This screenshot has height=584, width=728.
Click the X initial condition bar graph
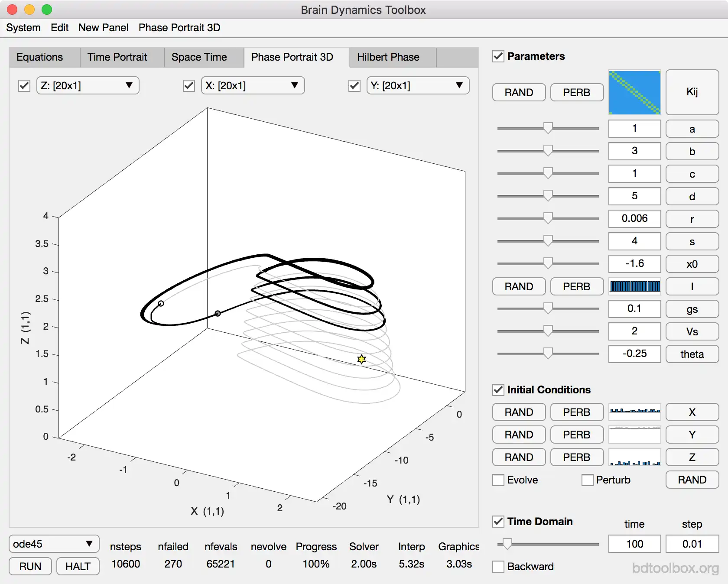pyautogui.click(x=634, y=412)
